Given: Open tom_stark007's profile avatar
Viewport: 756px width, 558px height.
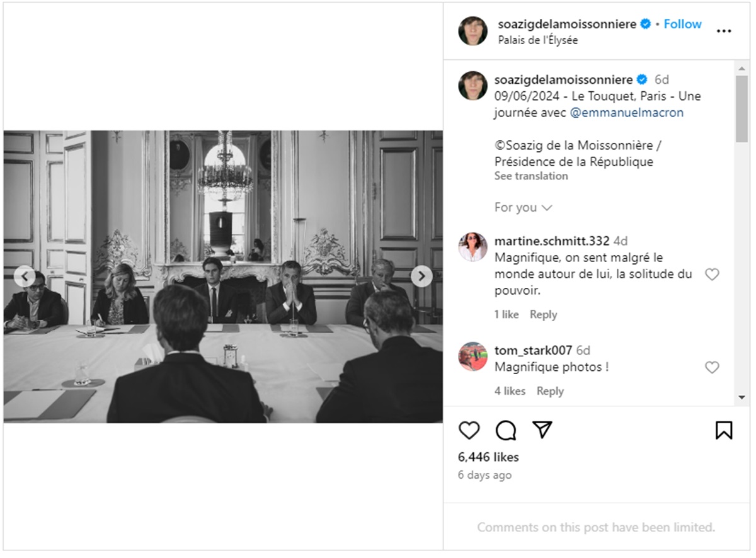Looking at the screenshot, I should click(x=472, y=356).
